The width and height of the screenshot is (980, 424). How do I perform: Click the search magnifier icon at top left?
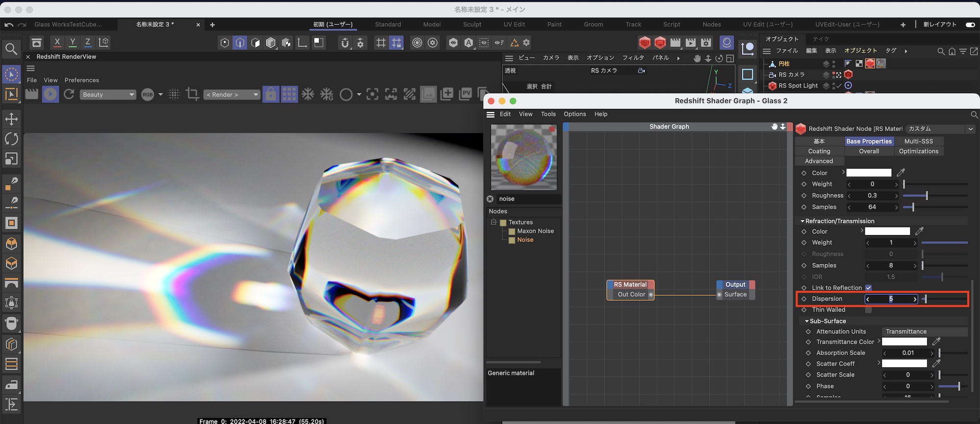click(11, 49)
